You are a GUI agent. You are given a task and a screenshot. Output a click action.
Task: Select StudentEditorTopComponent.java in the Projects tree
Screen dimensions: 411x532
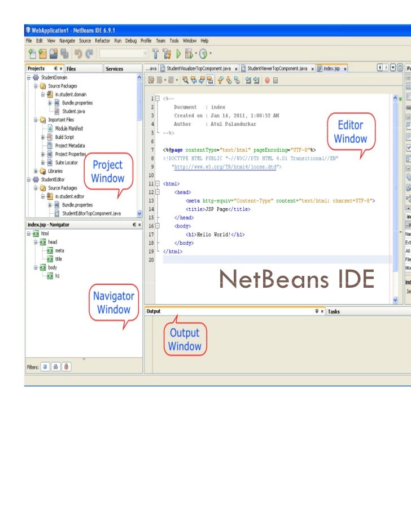91,213
